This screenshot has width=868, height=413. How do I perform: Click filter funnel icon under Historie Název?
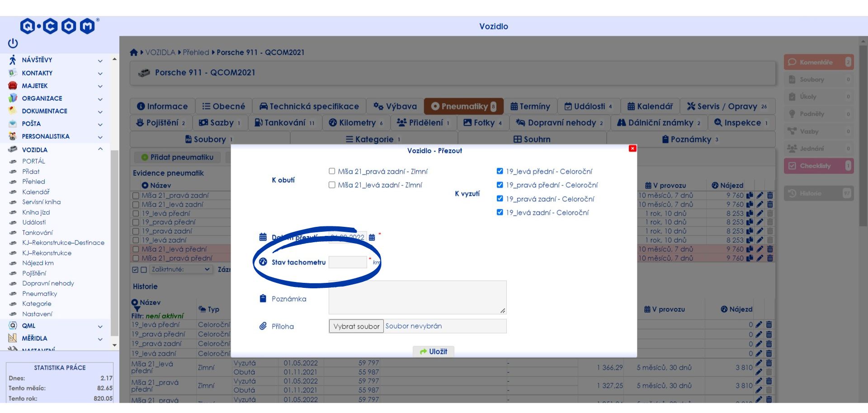tap(137, 309)
